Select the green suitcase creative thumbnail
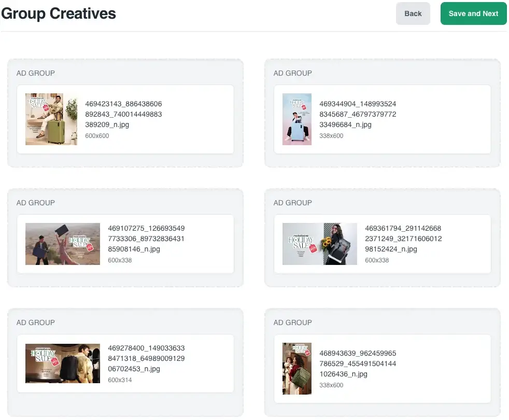 pyautogui.click(x=51, y=119)
